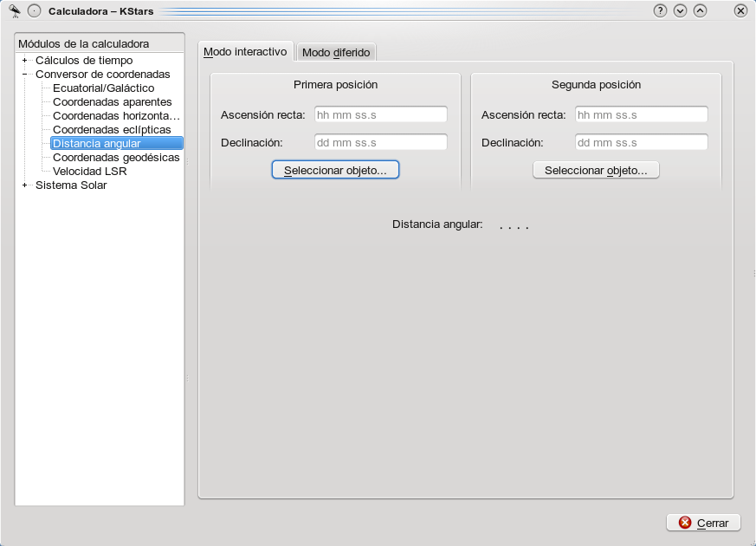
Task: Select Velocidad LSR tree item
Action: [x=90, y=172]
